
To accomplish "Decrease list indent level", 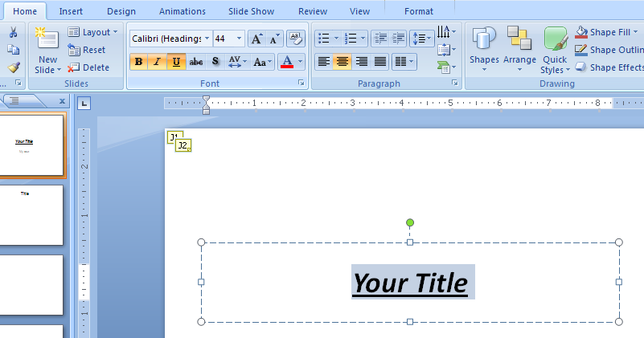I will [x=380, y=39].
